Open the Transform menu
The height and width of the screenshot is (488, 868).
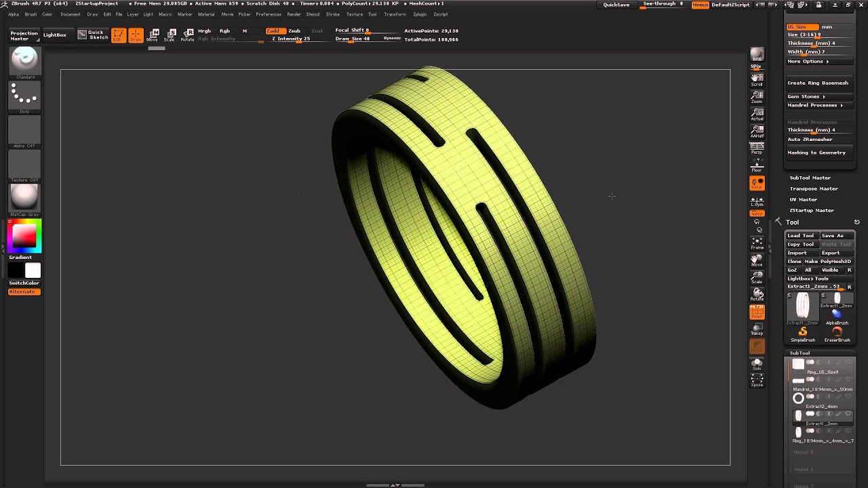pyautogui.click(x=395, y=14)
